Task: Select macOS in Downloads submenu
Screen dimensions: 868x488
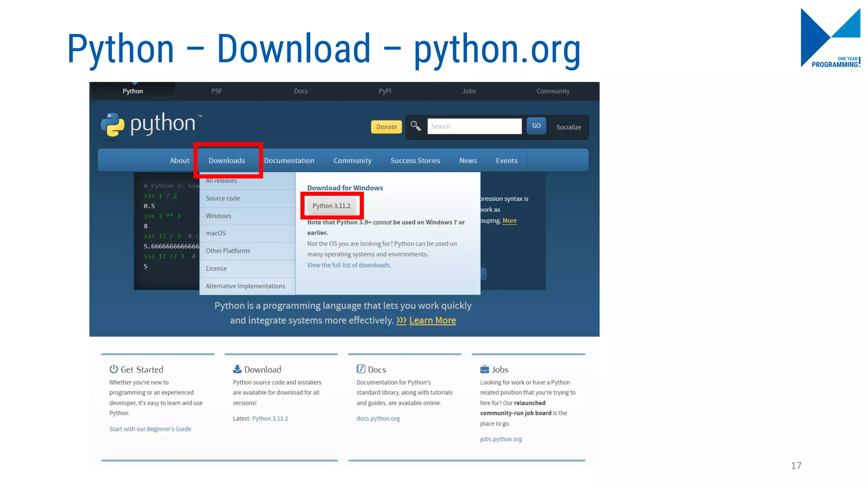Action: 248,233
